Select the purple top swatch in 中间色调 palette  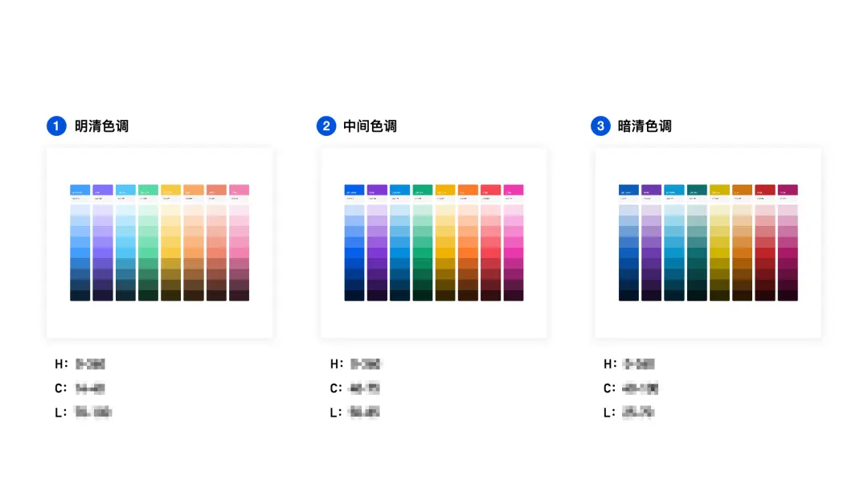(x=377, y=190)
